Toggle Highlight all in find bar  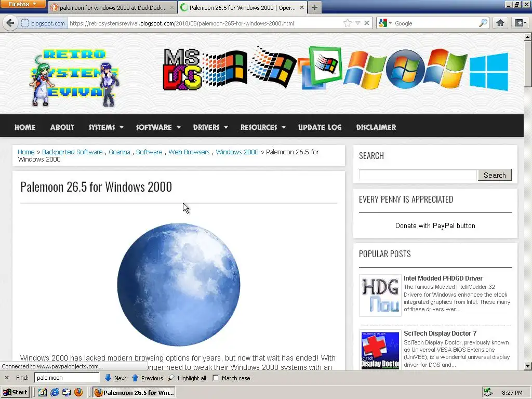[187, 378]
